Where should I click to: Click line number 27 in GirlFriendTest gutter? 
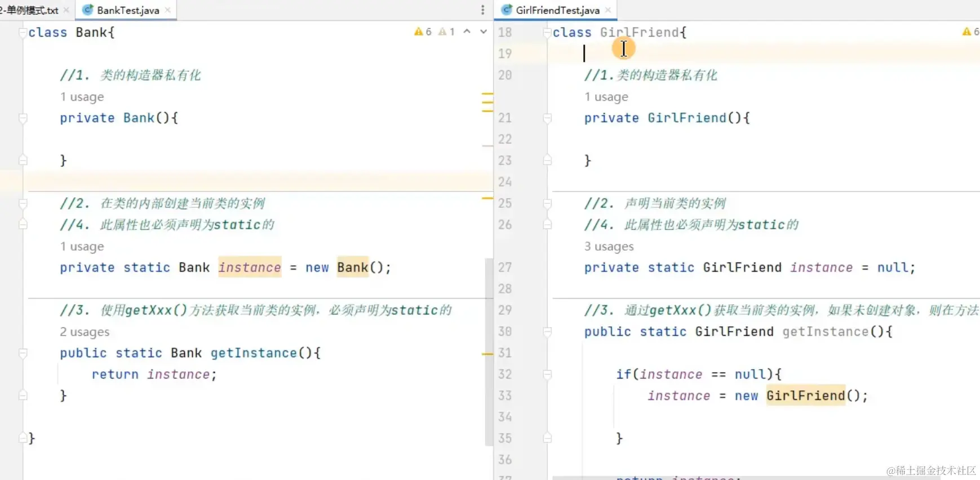tap(505, 268)
